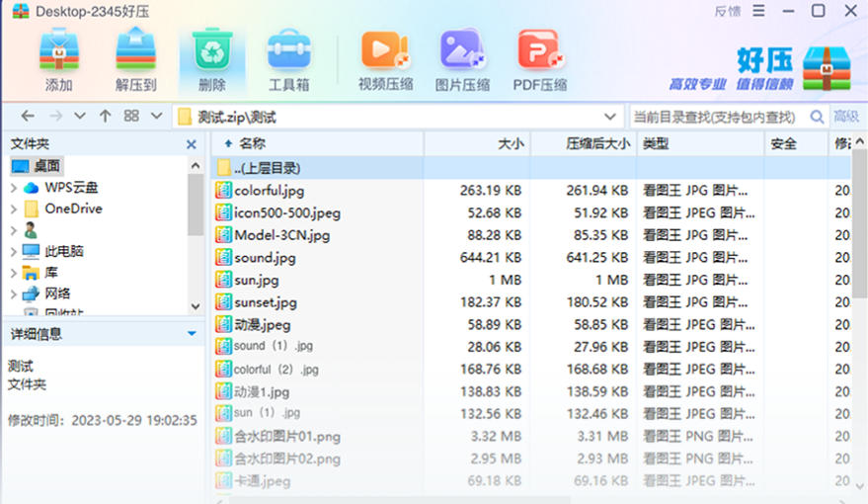Click the 高级 advanced search link
This screenshot has height=504, width=868.
pos(846,117)
